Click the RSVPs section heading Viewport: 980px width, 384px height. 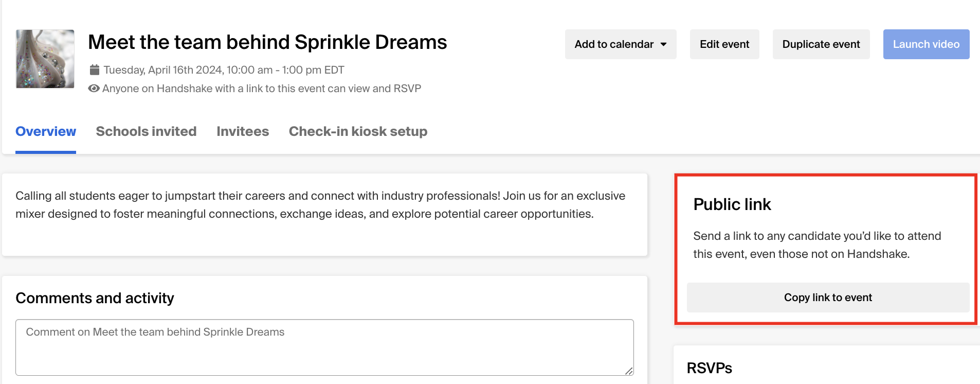(x=709, y=368)
